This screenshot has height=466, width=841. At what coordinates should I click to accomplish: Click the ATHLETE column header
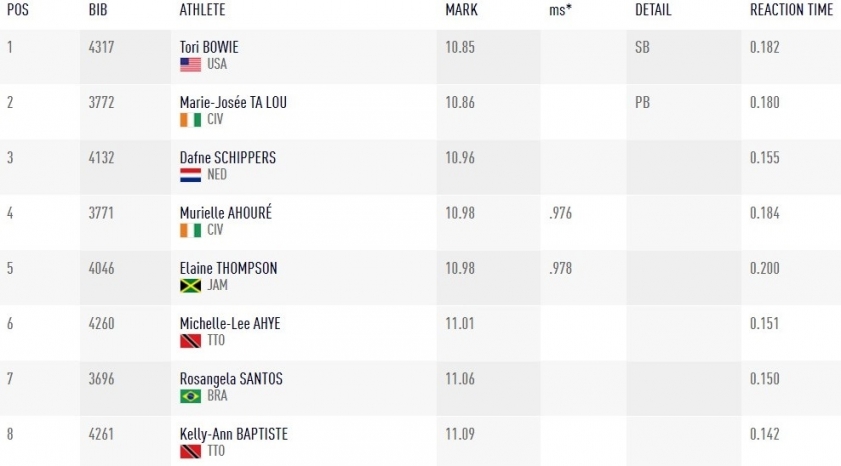tap(202, 10)
